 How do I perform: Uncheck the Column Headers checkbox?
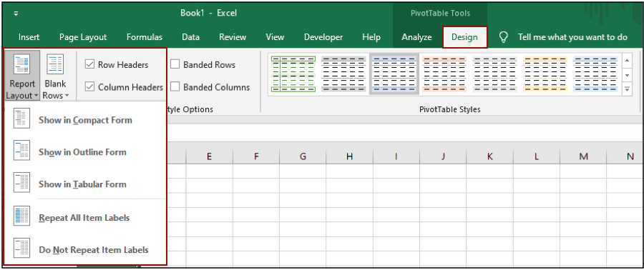pos(90,87)
